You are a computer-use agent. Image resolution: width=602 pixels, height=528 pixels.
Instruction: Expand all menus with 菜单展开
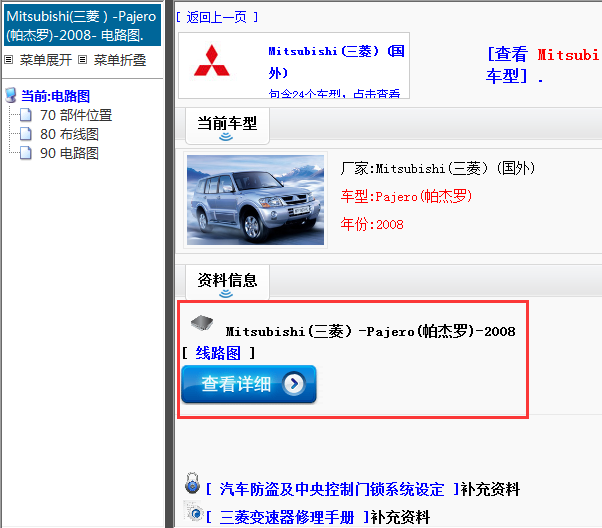41,60
